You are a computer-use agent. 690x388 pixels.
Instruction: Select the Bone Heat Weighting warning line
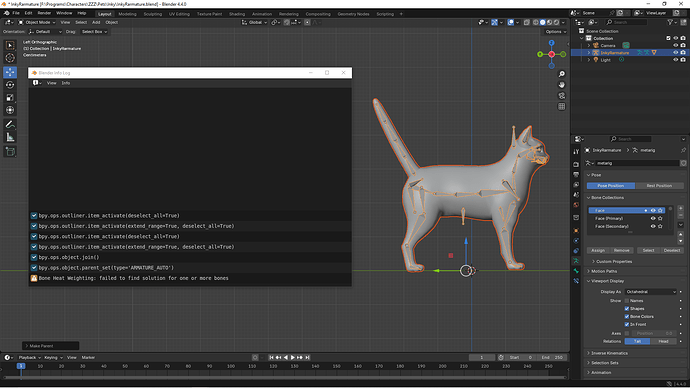[x=190, y=278]
